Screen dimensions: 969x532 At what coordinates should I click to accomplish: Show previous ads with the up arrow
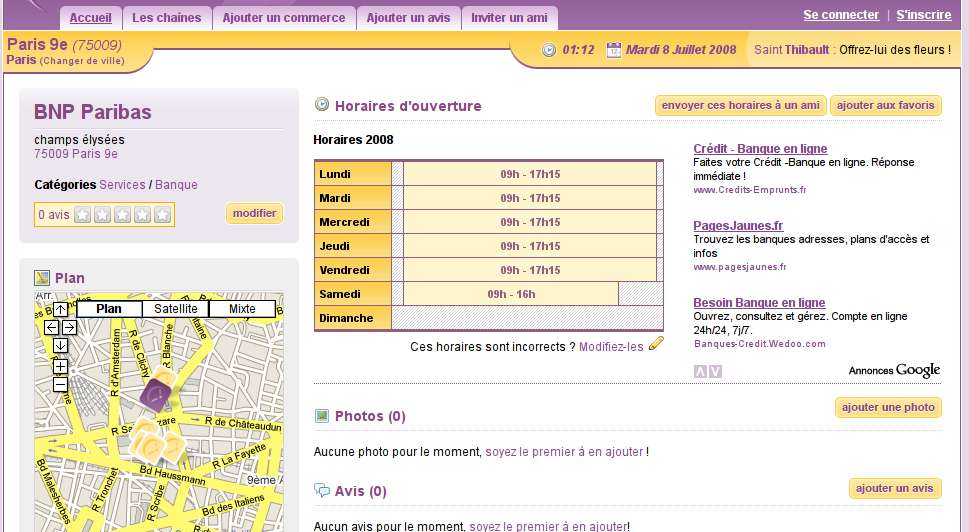(700, 371)
